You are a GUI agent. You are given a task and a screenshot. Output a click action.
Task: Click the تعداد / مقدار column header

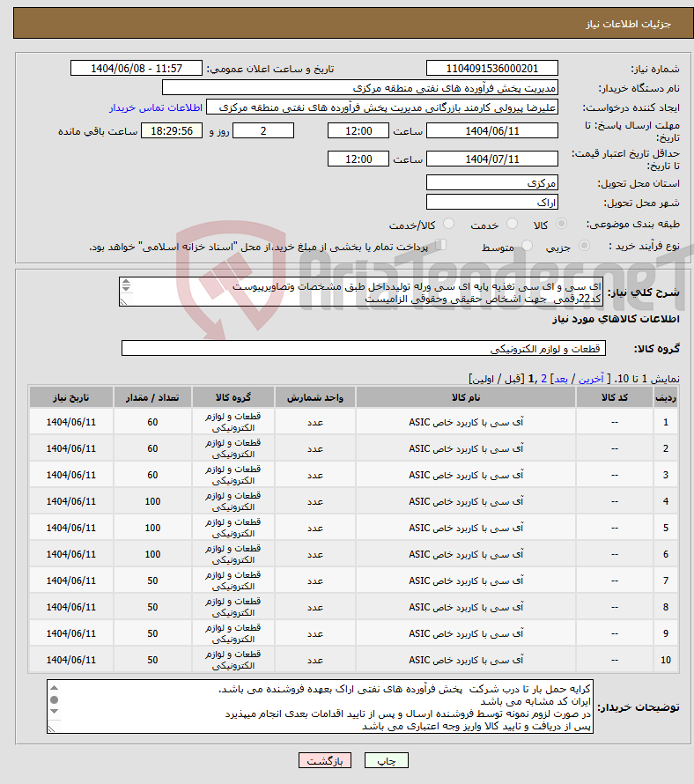click(x=152, y=397)
